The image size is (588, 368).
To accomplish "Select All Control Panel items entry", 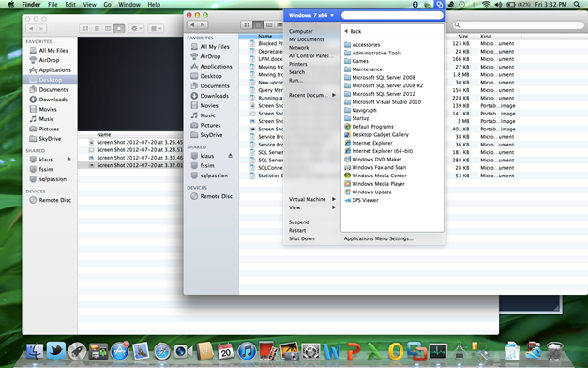I will (x=310, y=56).
